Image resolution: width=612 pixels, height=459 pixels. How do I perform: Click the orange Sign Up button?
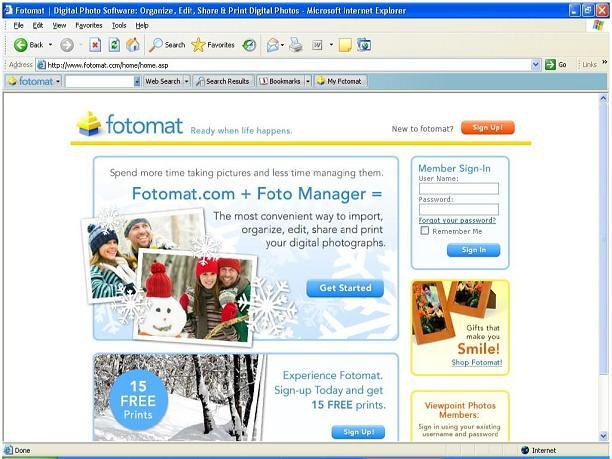[487, 128]
